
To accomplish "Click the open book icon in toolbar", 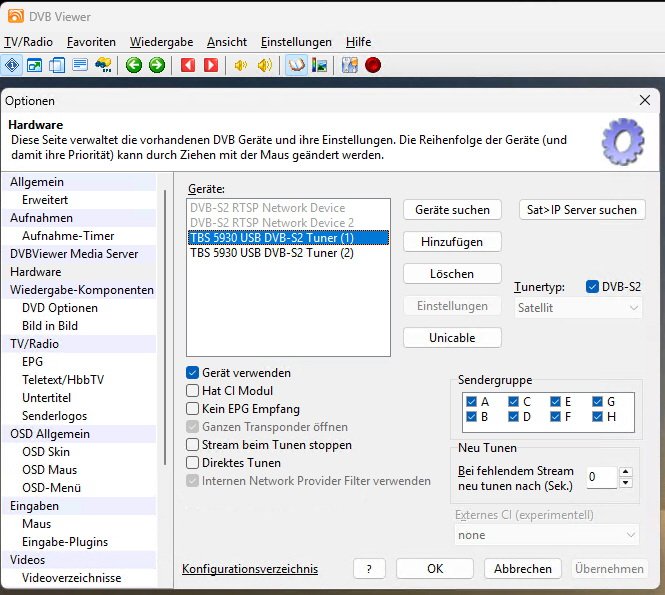I will click(x=297, y=65).
